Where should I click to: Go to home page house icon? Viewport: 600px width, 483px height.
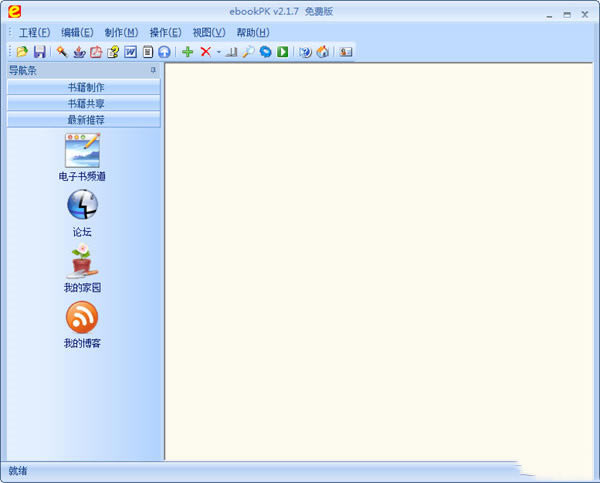323,52
